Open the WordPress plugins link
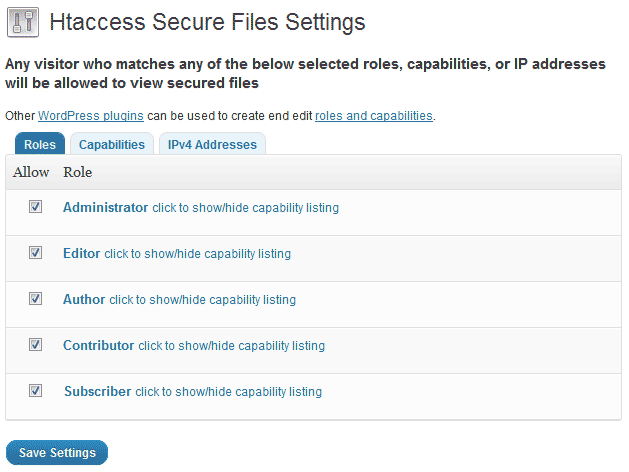This screenshot has height=472, width=629. [x=91, y=116]
